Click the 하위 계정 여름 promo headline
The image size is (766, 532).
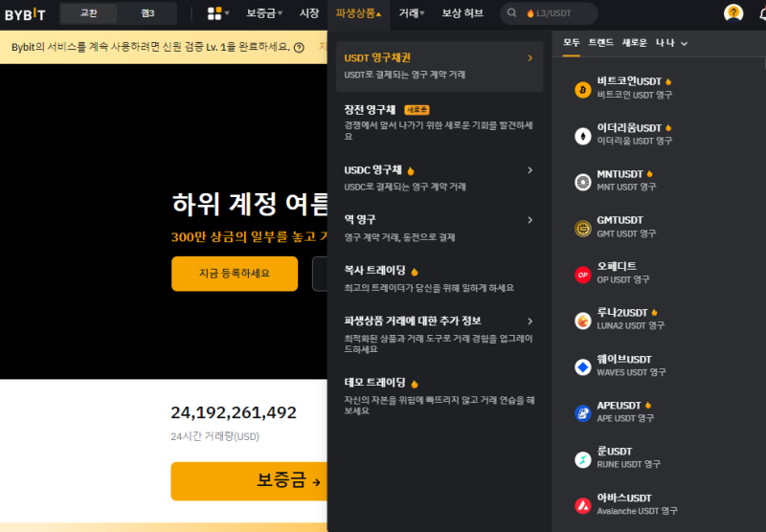point(250,205)
